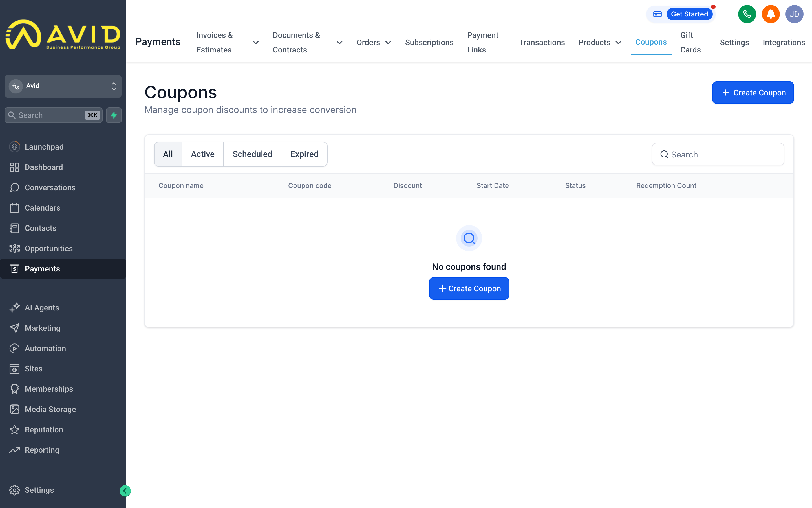Image resolution: width=812 pixels, height=508 pixels.
Task: Click the Marketing paper plane icon
Action: [x=14, y=328]
